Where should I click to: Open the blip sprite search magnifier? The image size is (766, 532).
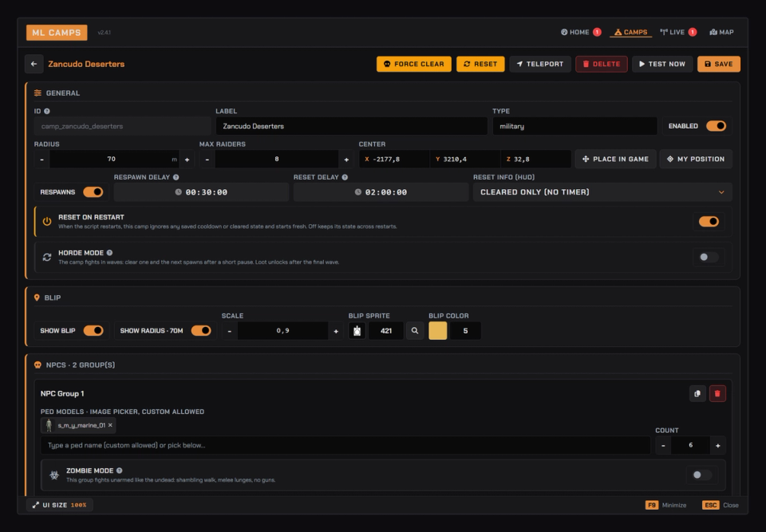[415, 331]
